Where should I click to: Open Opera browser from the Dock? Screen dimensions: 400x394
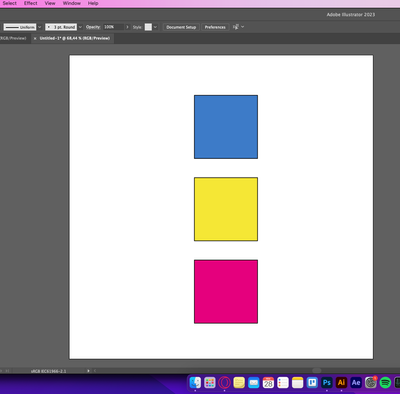coord(225,383)
